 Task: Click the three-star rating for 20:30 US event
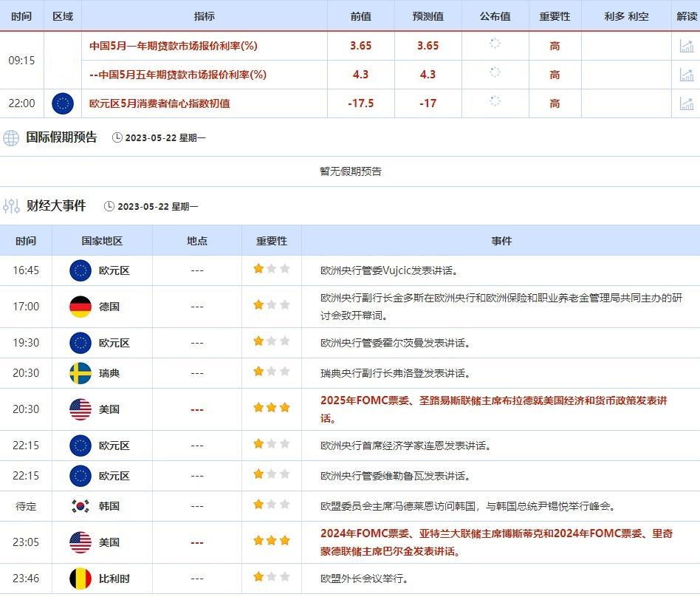(x=271, y=408)
